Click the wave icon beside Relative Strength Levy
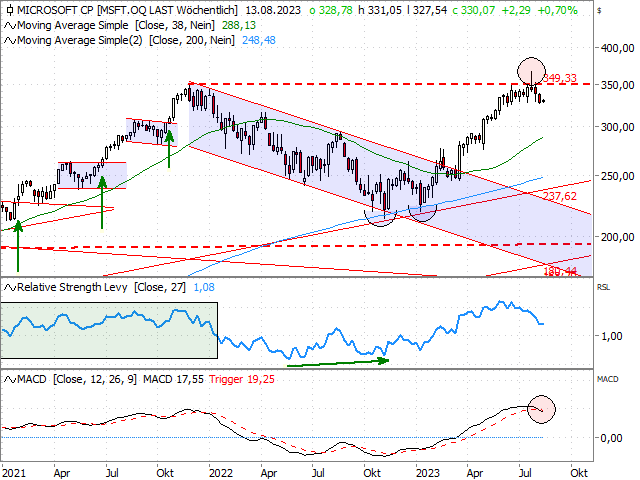 tap(10, 288)
